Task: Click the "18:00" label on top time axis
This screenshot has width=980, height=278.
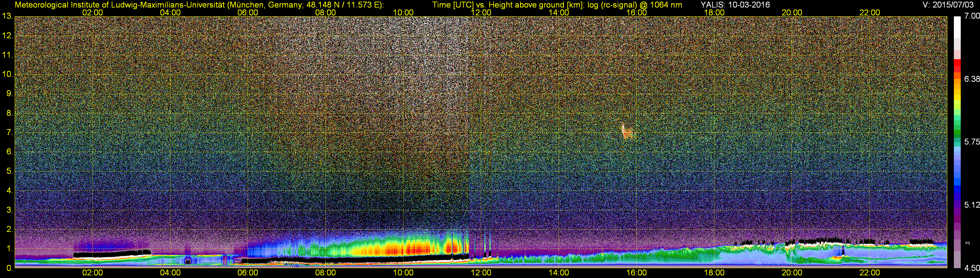Action: (x=714, y=12)
